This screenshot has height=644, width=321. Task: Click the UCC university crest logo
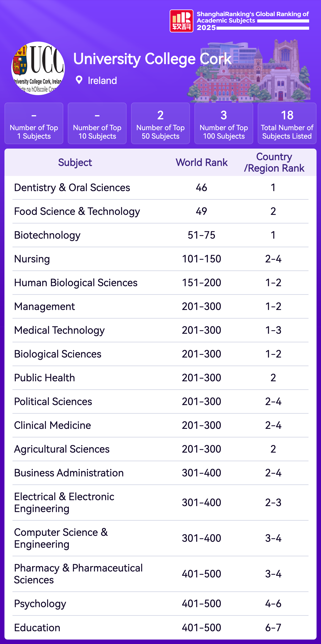pos(38,68)
